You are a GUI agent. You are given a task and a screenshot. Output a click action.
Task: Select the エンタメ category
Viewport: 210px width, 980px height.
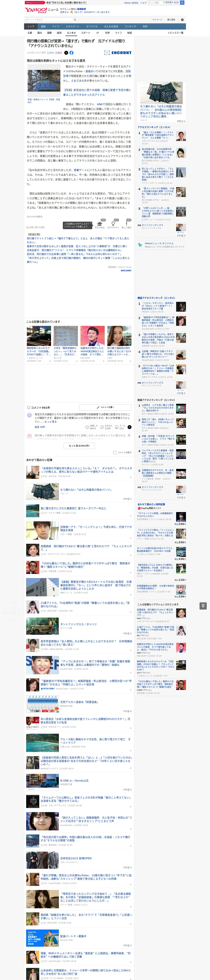coord(71,33)
